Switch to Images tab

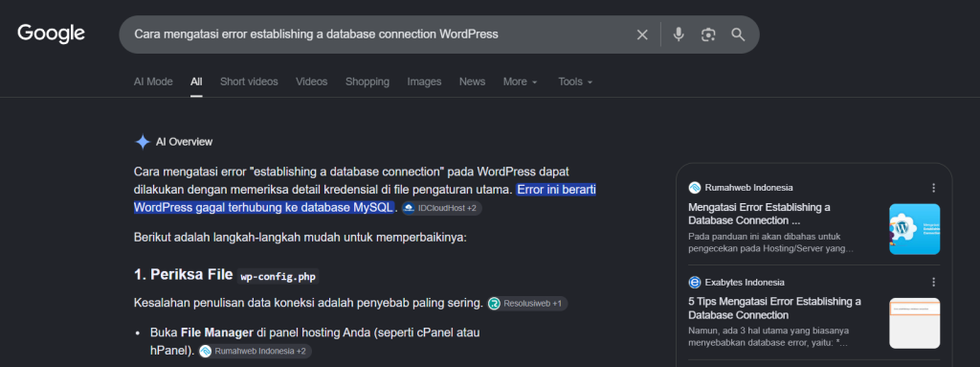click(424, 82)
